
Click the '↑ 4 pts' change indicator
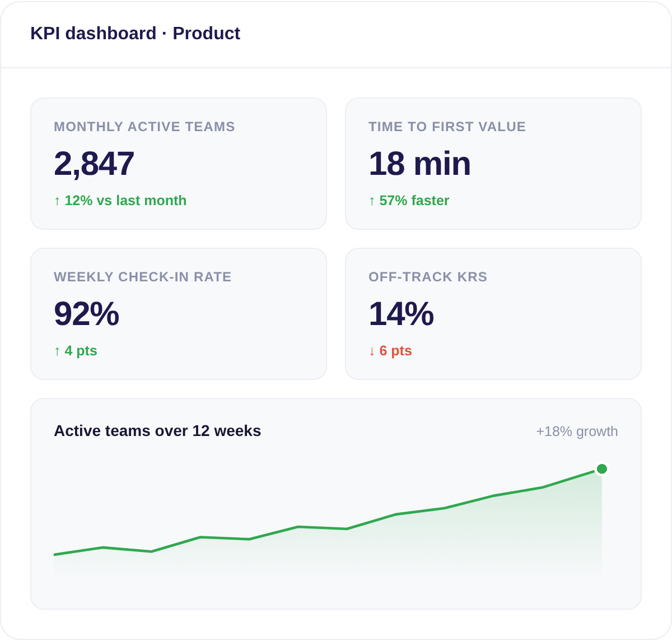pyautogui.click(x=76, y=351)
